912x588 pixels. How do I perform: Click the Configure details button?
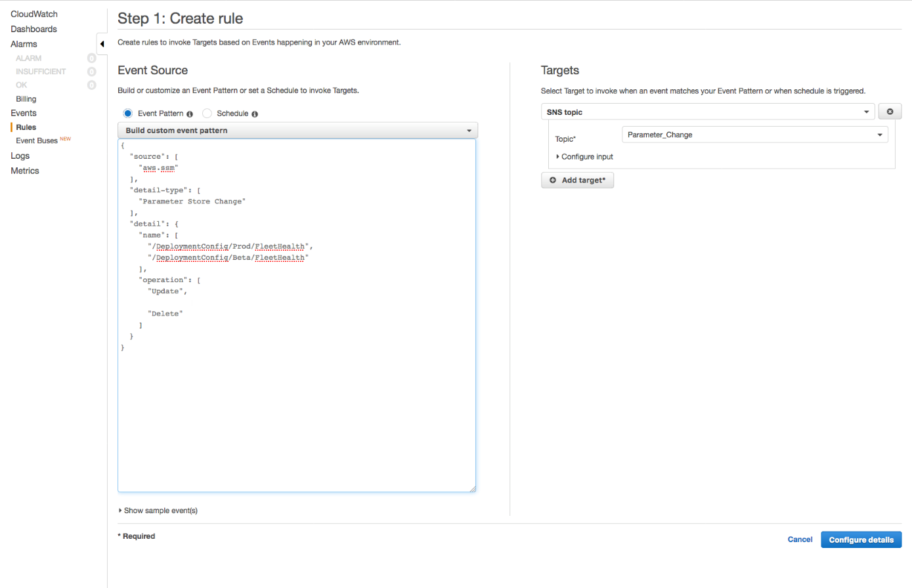[861, 539]
